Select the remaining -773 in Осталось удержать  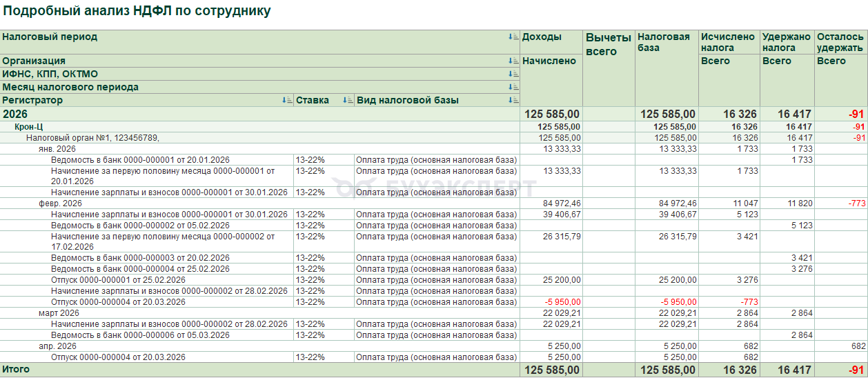click(857, 203)
